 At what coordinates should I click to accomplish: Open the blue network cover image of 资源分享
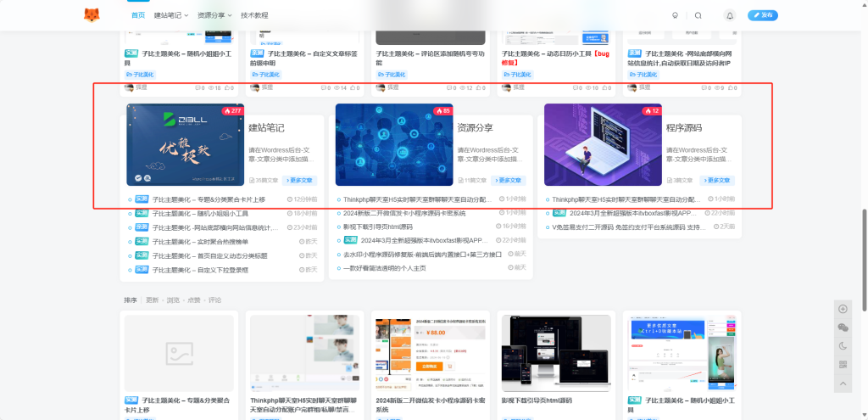tap(394, 144)
